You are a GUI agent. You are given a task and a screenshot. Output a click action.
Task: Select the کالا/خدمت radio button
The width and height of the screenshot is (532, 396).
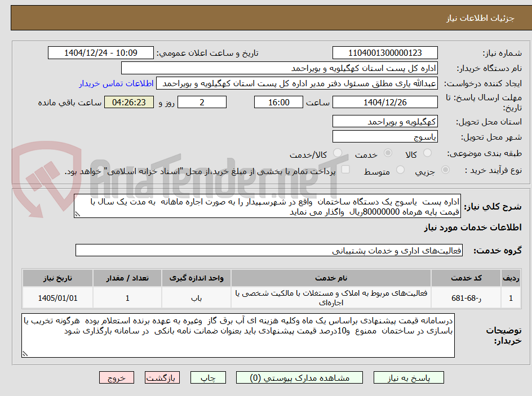click(x=338, y=153)
